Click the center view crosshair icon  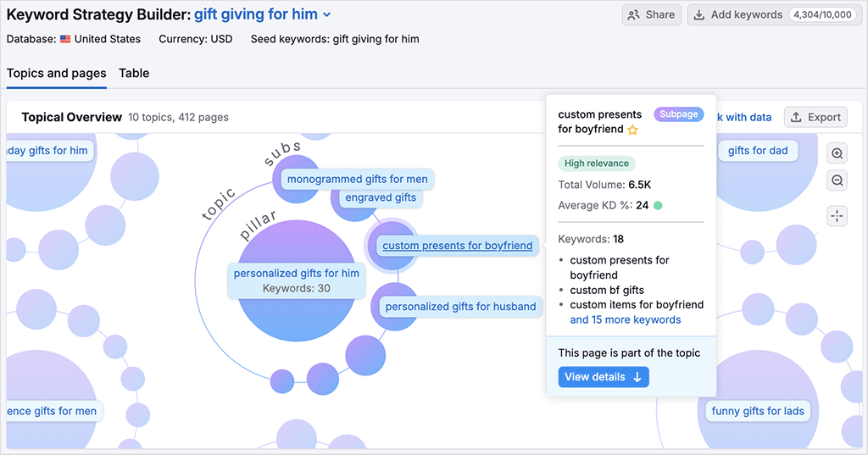coord(837,216)
